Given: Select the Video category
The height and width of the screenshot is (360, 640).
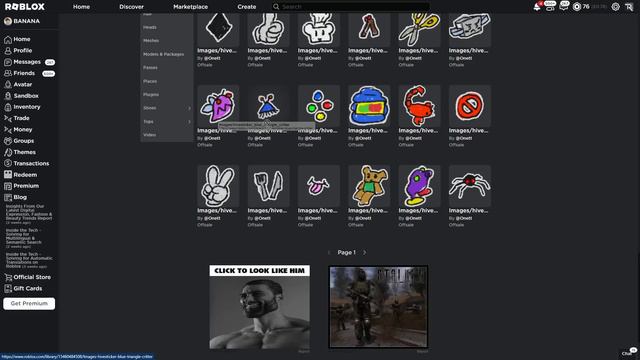Looking at the screenshot, I should [x=149, y=135].
